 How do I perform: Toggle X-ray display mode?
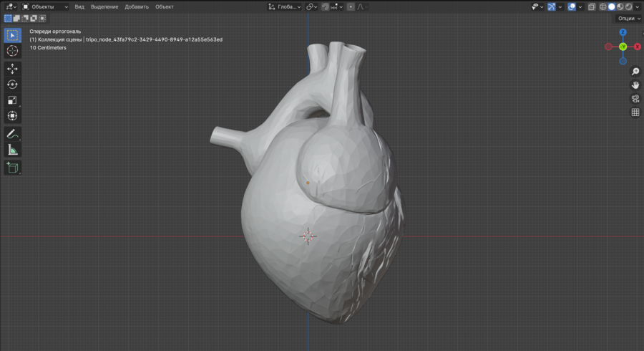click(x=591, y=6)
